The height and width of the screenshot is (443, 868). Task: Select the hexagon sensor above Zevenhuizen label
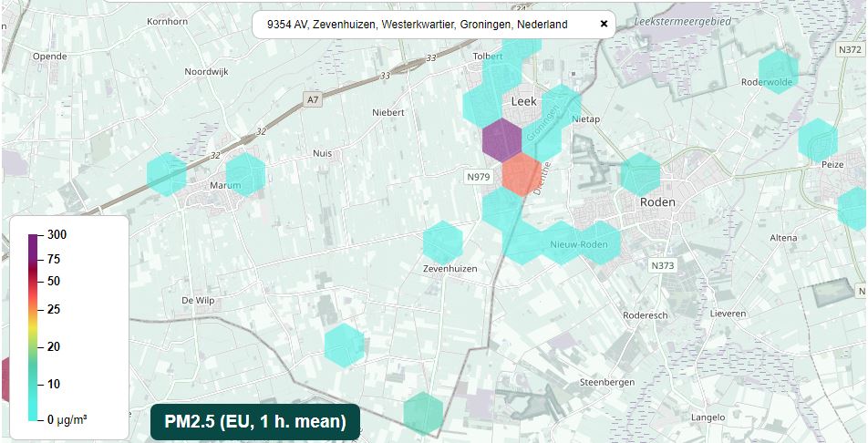point(442,242)
